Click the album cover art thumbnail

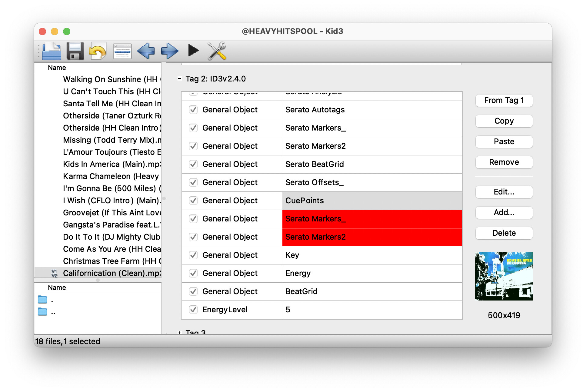(x=504, y=276)
